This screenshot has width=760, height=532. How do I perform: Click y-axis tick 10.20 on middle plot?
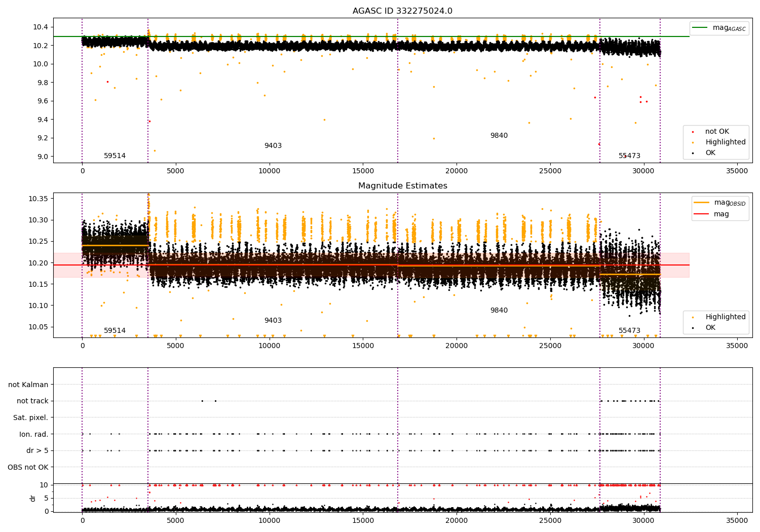pyautogui.click(x=39, y=263)
